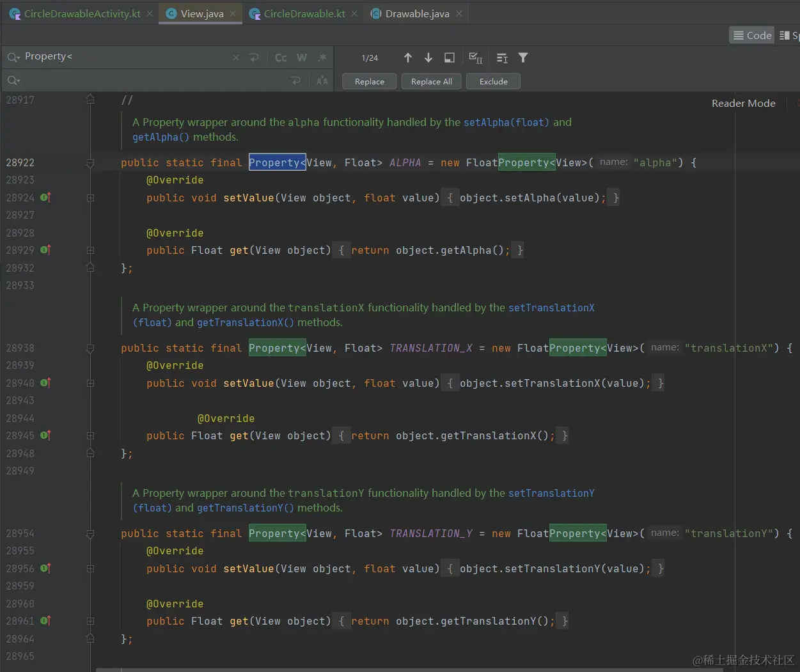Go to next search occurrence
Image resolution: width=800 pixels, height=672 pixels.
pos(428,58)
